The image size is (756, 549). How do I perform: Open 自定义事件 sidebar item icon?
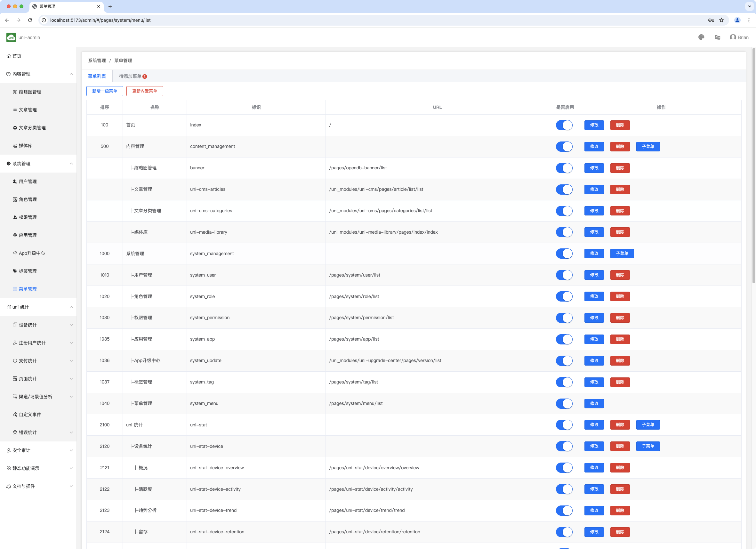coord(15,414)
